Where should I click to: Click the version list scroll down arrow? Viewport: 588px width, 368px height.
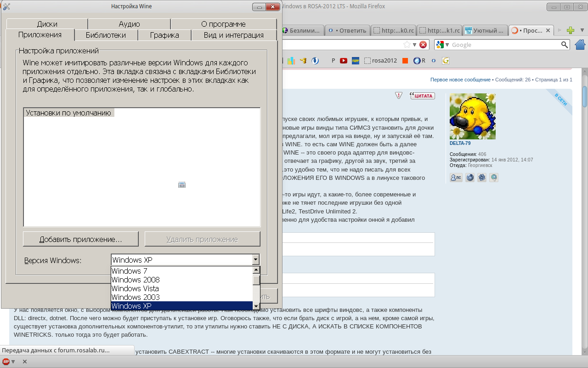(256, 306)
